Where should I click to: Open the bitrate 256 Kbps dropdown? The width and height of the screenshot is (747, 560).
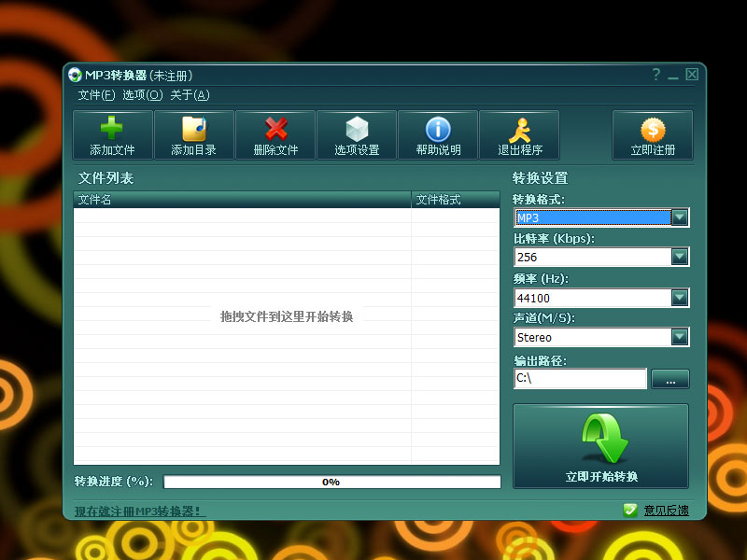pyautogui.click(x=680, y=257)
